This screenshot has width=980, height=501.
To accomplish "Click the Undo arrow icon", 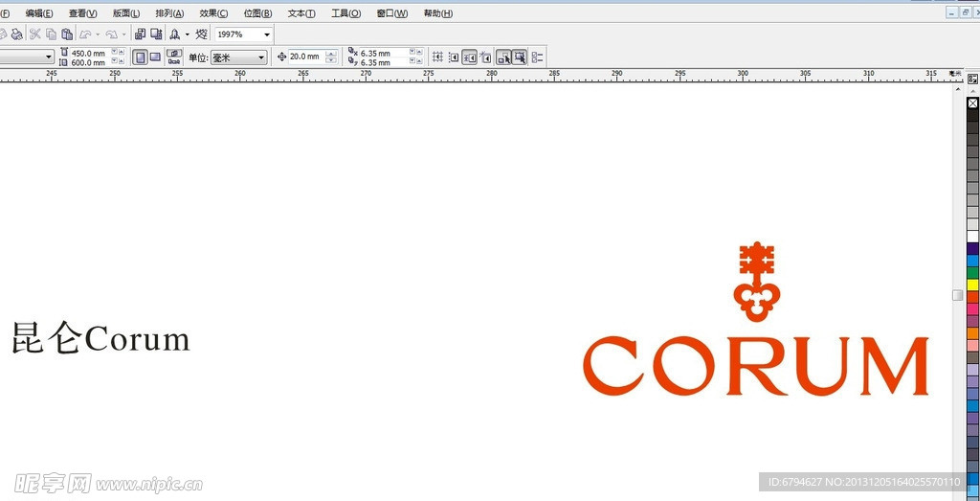I will (85, 34).
